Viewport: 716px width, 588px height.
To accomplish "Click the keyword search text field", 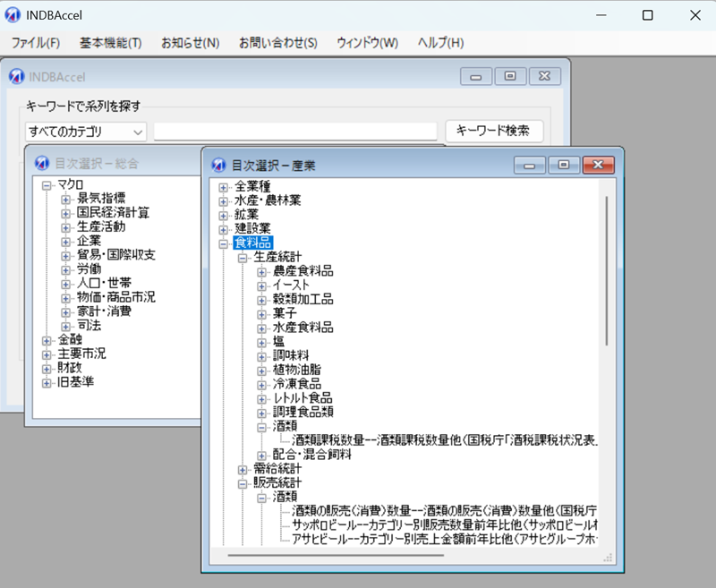I will coord(295,132).
